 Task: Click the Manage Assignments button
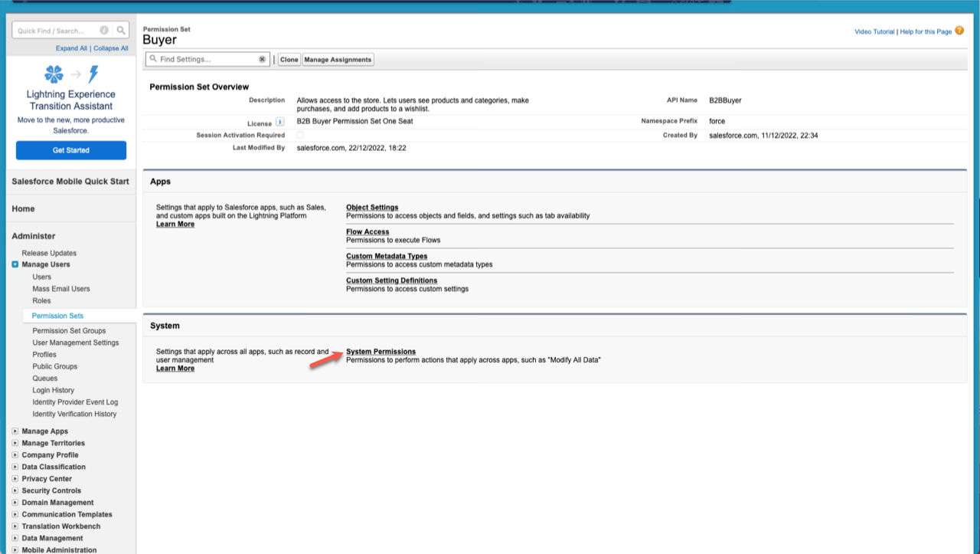(338, 59)
